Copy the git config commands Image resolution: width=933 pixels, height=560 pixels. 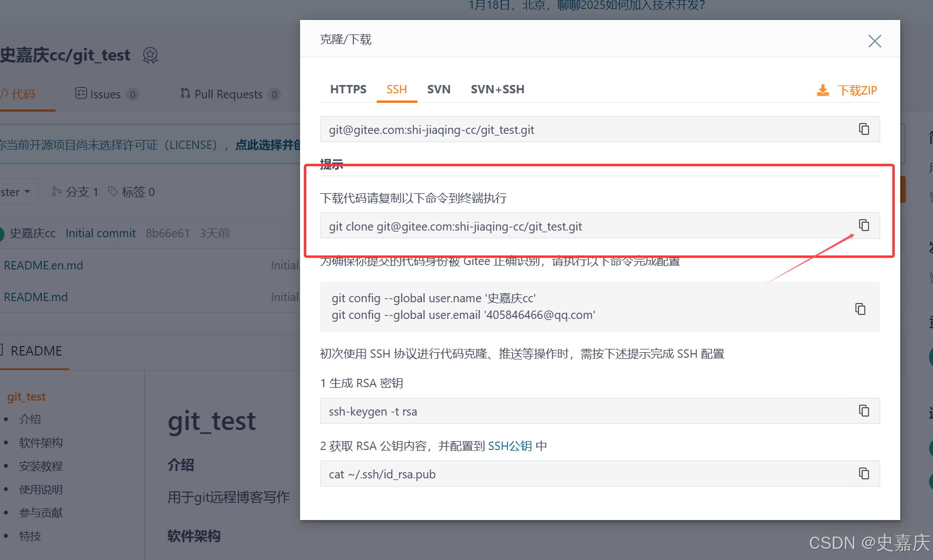(x=860, y=309)
